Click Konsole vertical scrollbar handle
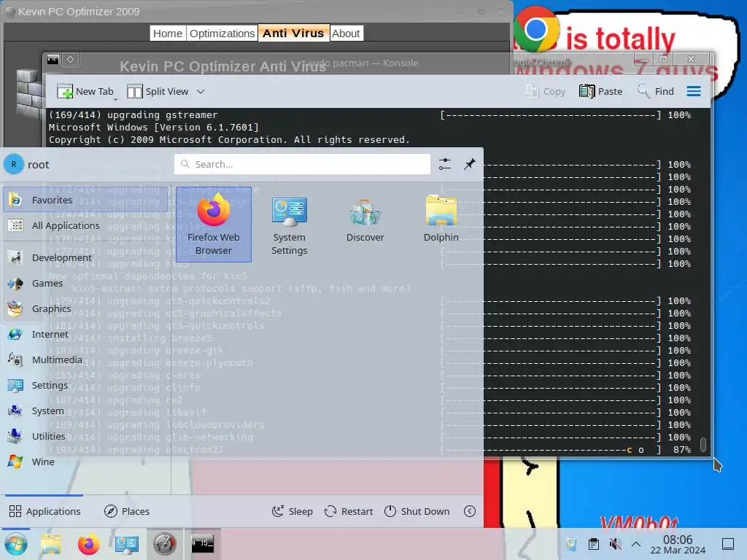Viewport: 747px width, 560px height. point(703,444)
